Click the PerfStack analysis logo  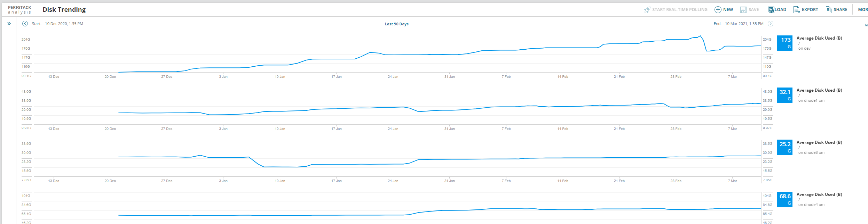[x=19, y=10]
